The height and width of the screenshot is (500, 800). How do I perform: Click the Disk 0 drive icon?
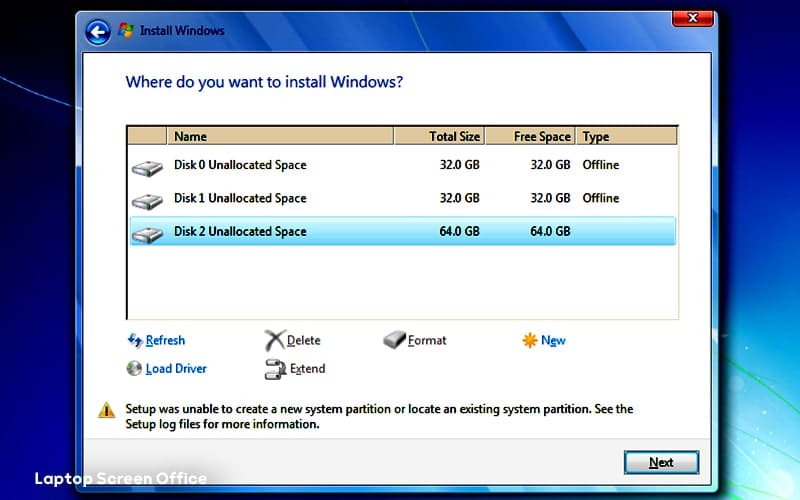tap(147, 168)
